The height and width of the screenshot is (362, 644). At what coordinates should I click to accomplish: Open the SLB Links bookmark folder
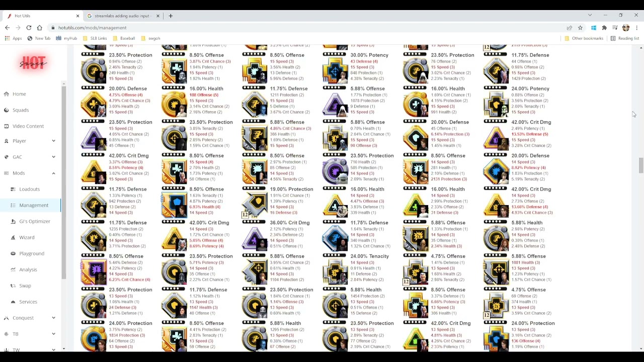pyautogui.click(x=95, y=38)
